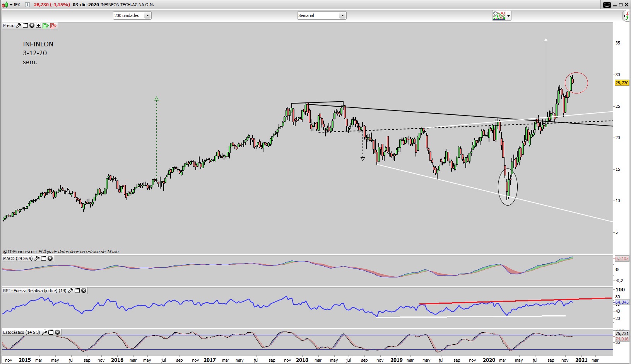Click the RSI - Fuerza Relativa label
The image size is (631, 364).
pyautogui.click(x=35, y=291)
